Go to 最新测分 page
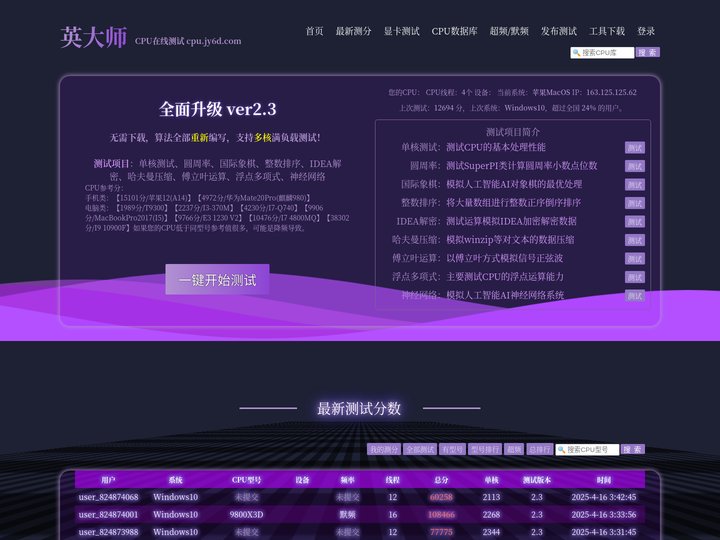Image resolution: width=720 pixels, height=540 pixels. coord(353,31)
